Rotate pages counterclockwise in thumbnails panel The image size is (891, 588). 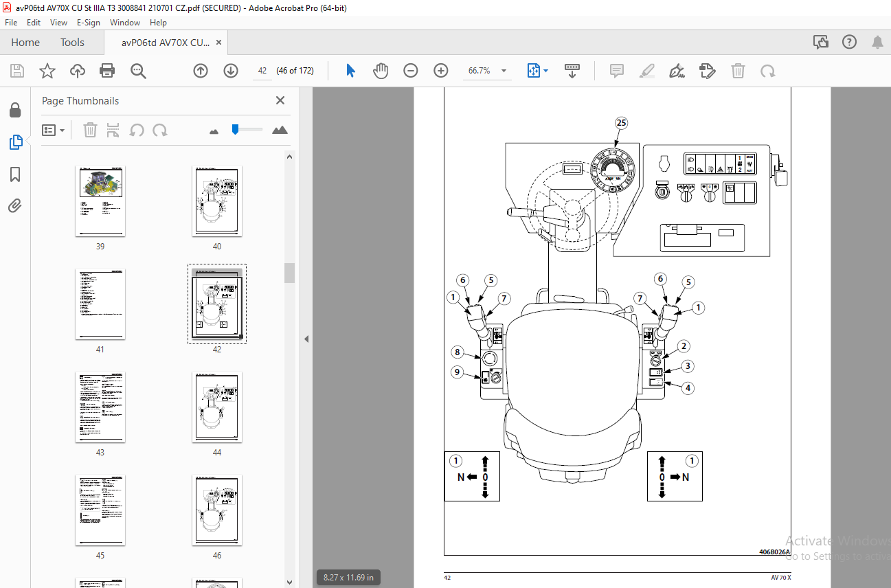click(x=137, y=130)
